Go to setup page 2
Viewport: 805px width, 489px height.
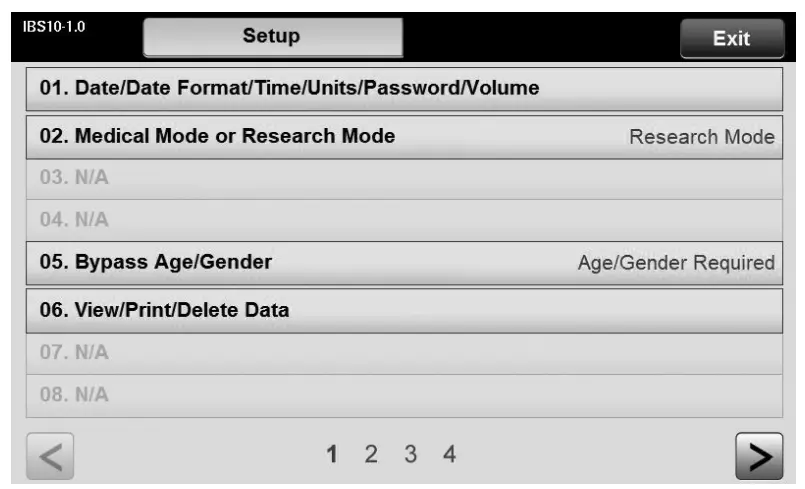point(371,455)
